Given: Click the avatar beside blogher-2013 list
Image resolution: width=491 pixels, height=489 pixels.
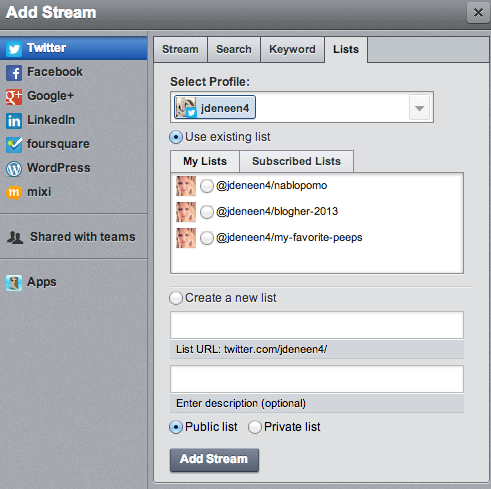Looking at the screenshot, I should pos(186,212).
